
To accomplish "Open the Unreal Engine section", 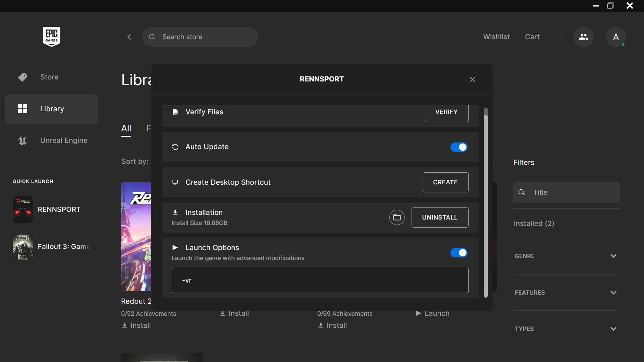I will tap(51, 140).
